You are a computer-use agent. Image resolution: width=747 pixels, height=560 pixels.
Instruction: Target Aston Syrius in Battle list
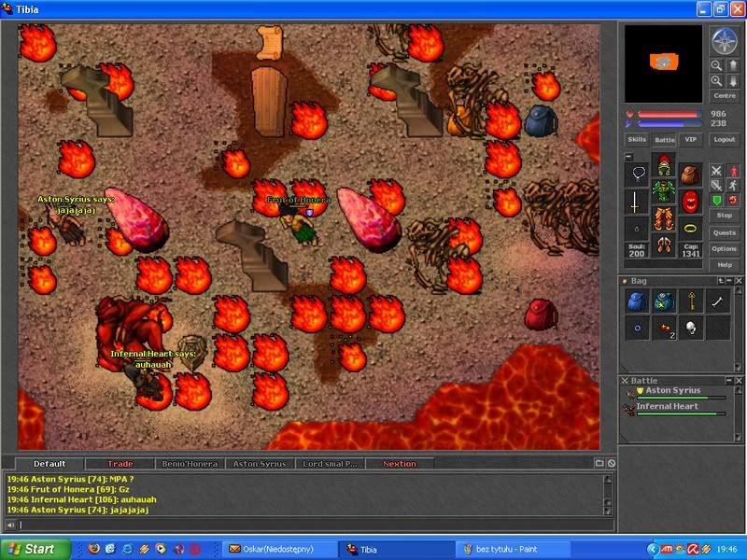pos(674,393)
